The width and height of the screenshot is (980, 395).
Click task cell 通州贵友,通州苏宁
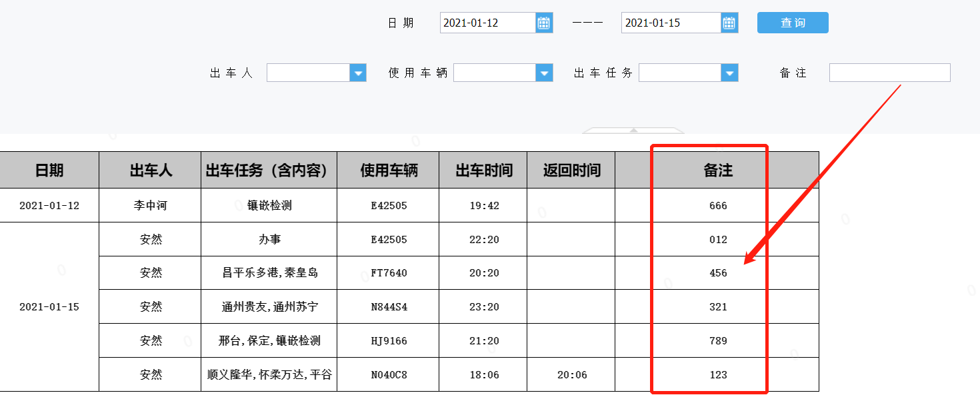269,307
